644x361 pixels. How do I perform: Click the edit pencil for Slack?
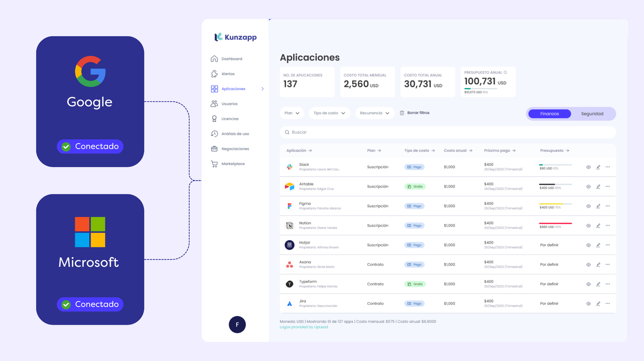(598, 167)
